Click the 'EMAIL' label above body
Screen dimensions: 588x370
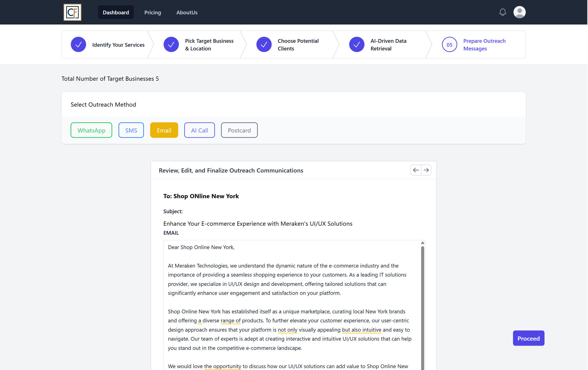171,233
